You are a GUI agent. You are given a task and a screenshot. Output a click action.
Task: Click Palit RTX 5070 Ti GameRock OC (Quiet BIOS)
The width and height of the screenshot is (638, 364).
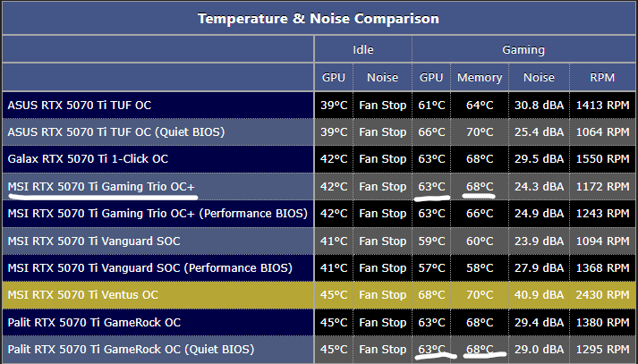pos(130,349)
